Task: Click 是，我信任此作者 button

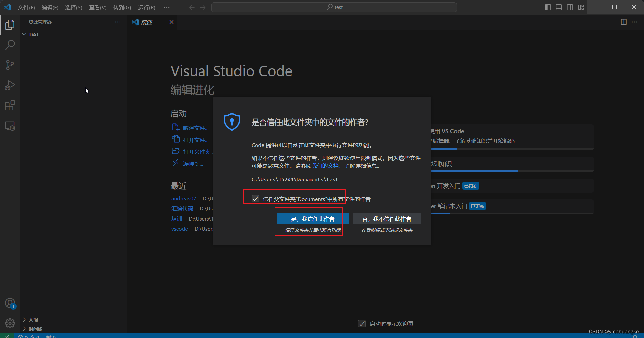Action: 313,219
